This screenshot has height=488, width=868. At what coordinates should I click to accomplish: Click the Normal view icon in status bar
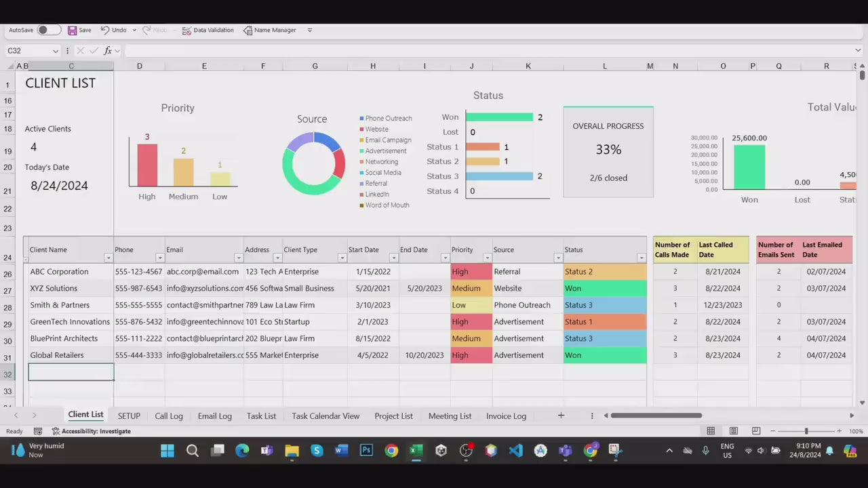click(711, 430)
